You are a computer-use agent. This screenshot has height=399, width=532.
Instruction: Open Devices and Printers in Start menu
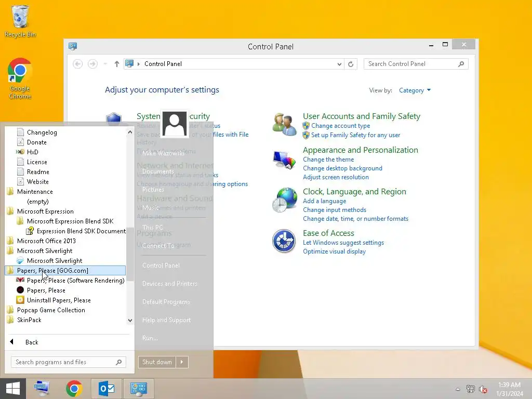coord(170,284)
